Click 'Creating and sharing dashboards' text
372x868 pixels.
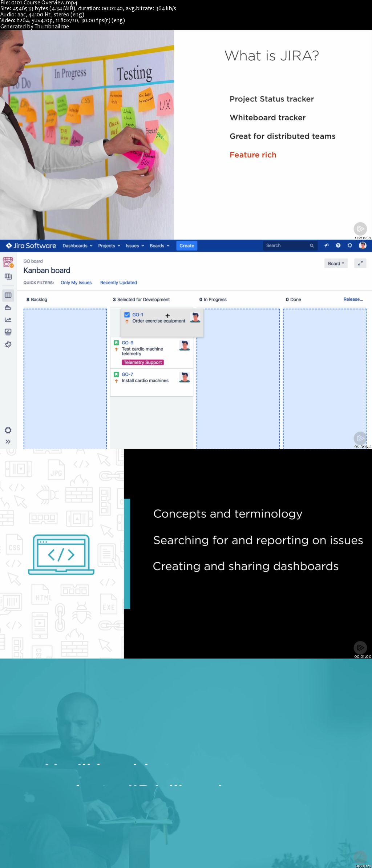(x=246, y=566)
